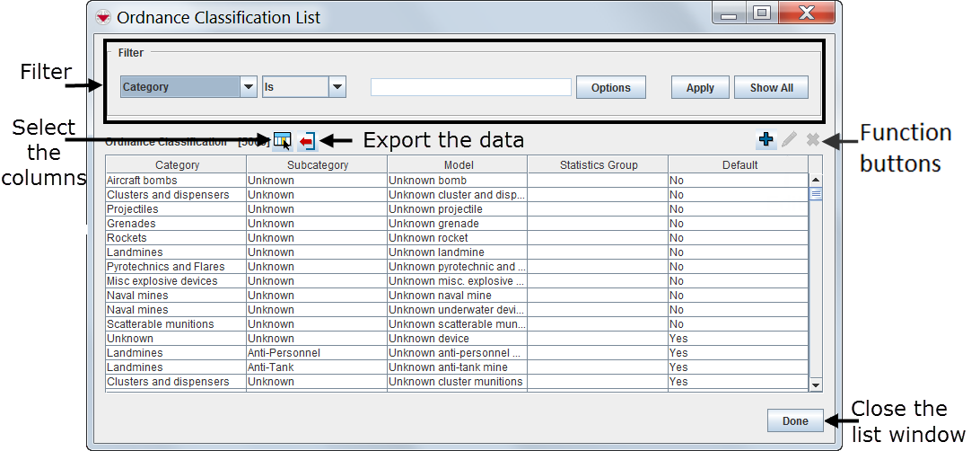This screenshot has height=451, width=980.
Task: Click the table scrollbar down arrow
Action: tap(816, 385)
